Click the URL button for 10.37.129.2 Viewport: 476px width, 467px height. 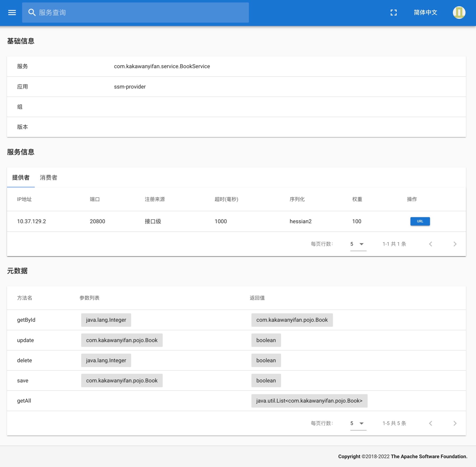(420, 221)
